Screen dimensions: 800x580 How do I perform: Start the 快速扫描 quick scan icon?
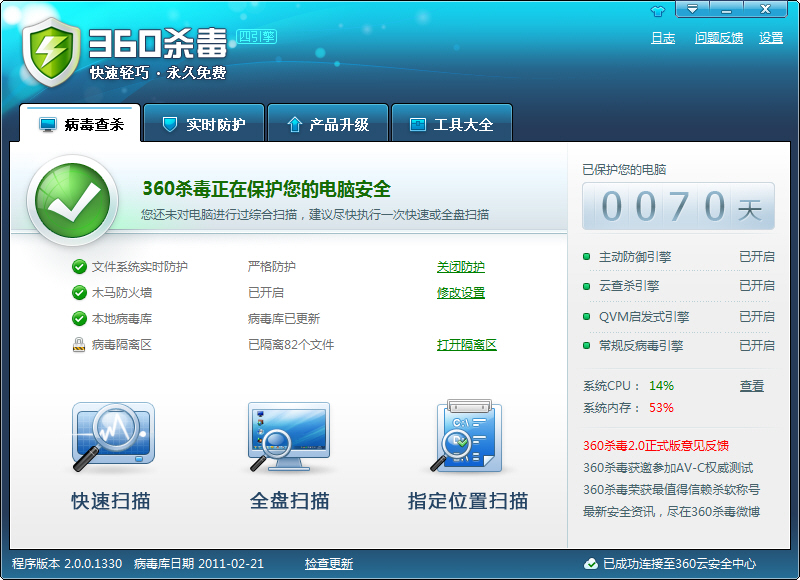(x=112, y=438)
